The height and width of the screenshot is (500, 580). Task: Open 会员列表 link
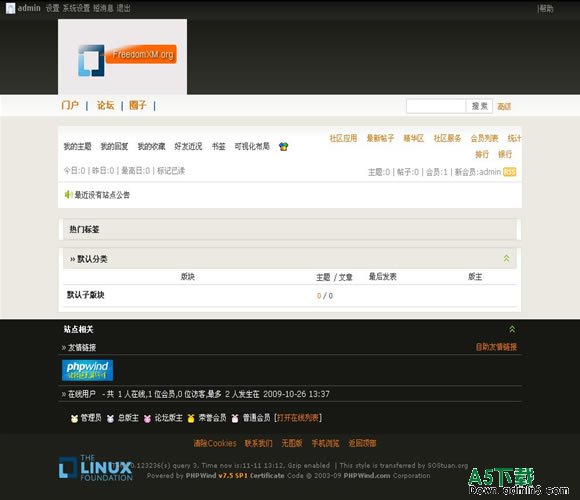(484, 138)
